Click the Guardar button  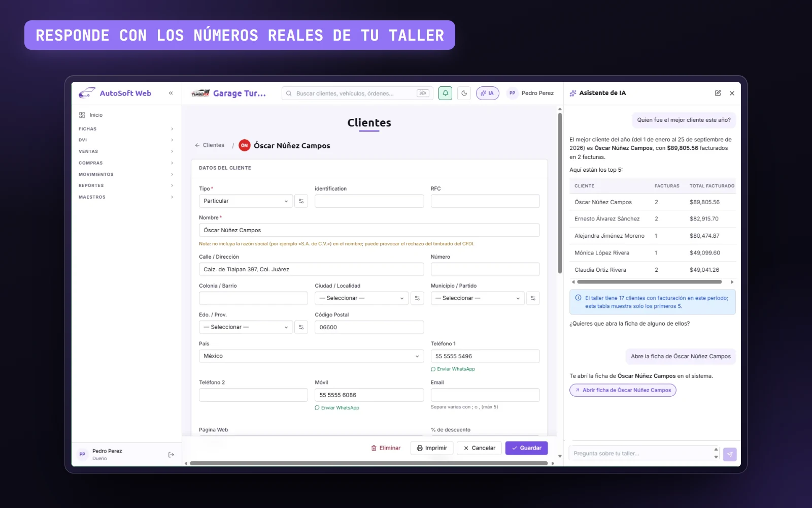[526, 448]
